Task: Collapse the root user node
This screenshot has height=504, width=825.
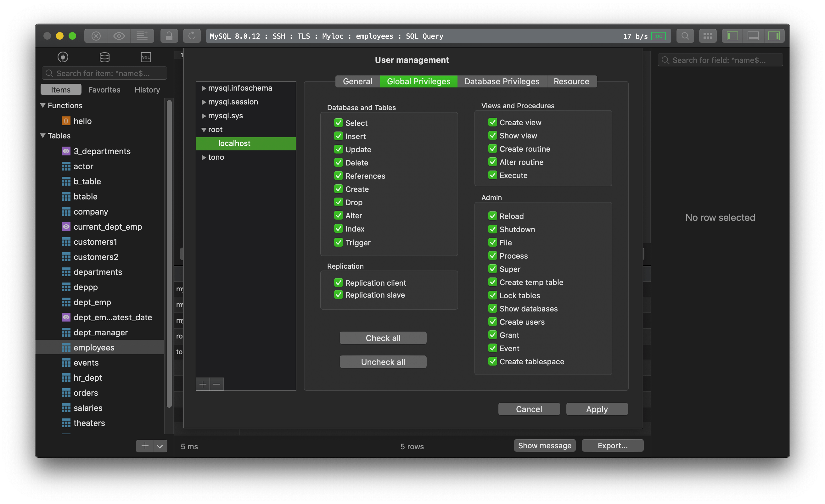Action: pyautogui.click(x=204, y=129)
